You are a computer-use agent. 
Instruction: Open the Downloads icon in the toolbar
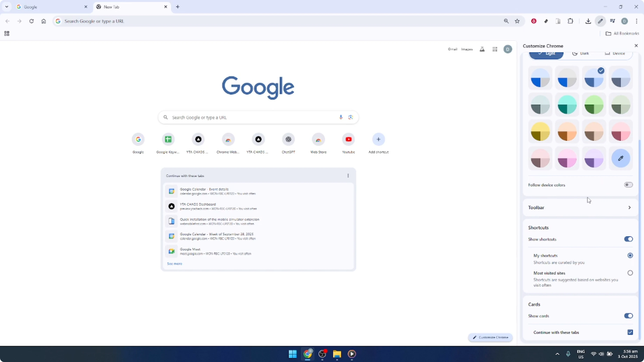point(588,21)
